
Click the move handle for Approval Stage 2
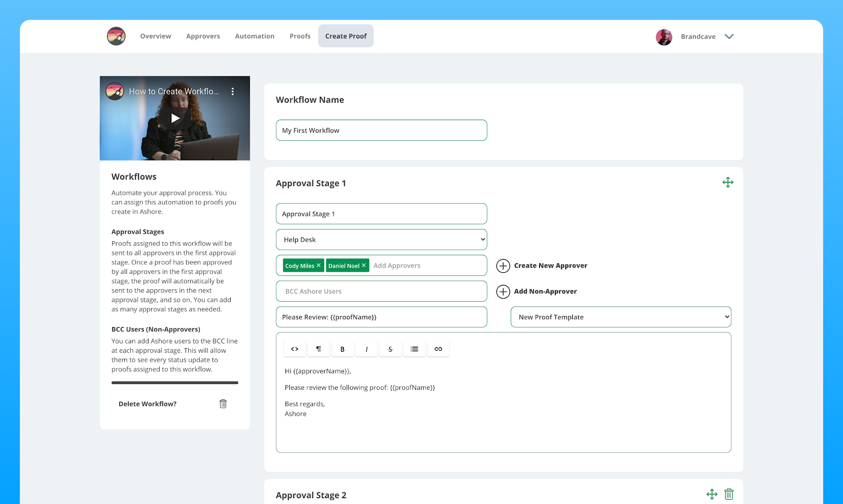tap(712, 494)
